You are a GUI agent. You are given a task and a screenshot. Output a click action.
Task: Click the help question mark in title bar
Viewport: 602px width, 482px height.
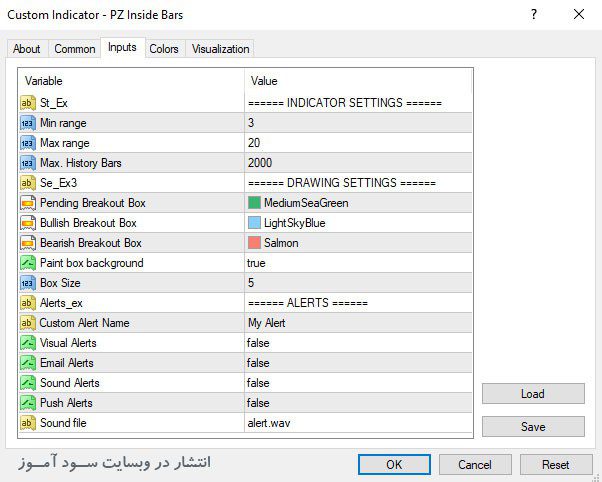coord(534,15)
